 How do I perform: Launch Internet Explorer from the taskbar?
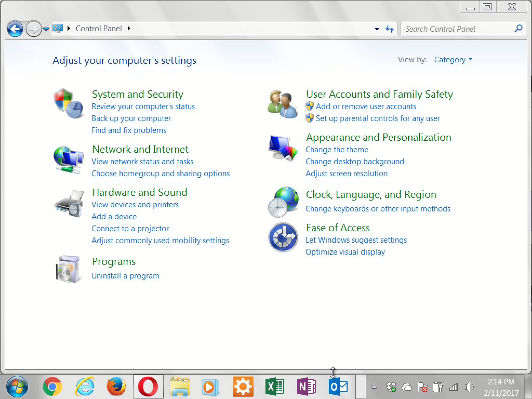[84, 387]
